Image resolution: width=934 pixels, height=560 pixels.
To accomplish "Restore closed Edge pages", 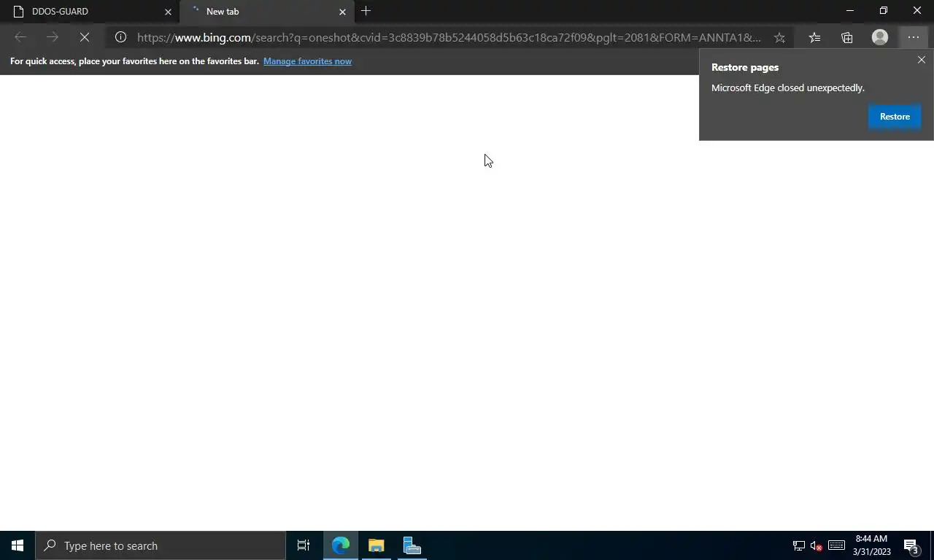I will pyautogui.click(x=895, y=117).
